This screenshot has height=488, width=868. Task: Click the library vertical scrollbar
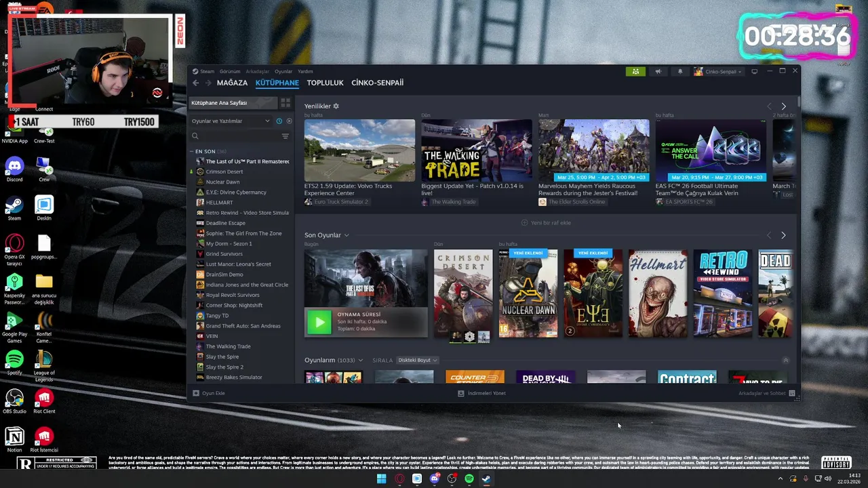pos(798,103)
